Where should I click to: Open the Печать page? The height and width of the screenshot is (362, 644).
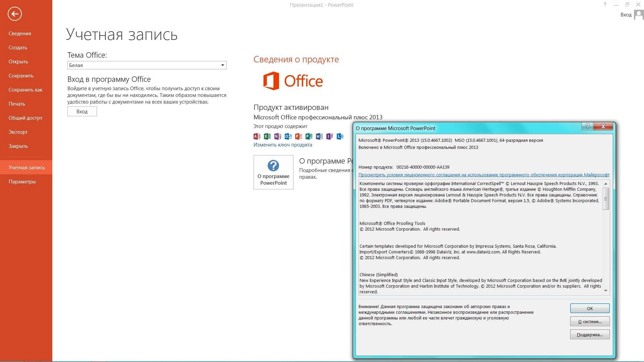[x=17, y=104]
